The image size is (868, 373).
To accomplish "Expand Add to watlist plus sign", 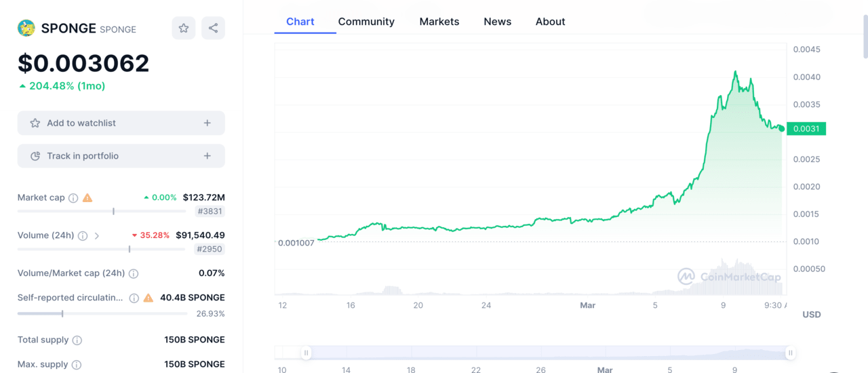I will coord(207,123).
